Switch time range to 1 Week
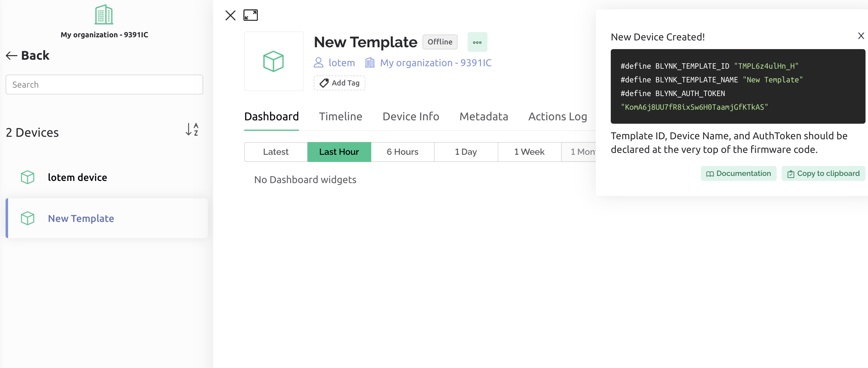The width and height of the screenshot is (868, 368). pos(529,152)
